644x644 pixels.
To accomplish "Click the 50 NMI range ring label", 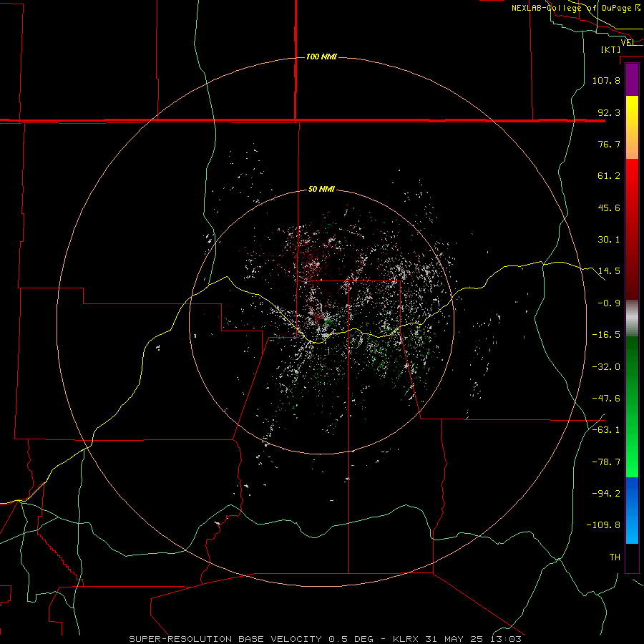I will click(321, 189).
